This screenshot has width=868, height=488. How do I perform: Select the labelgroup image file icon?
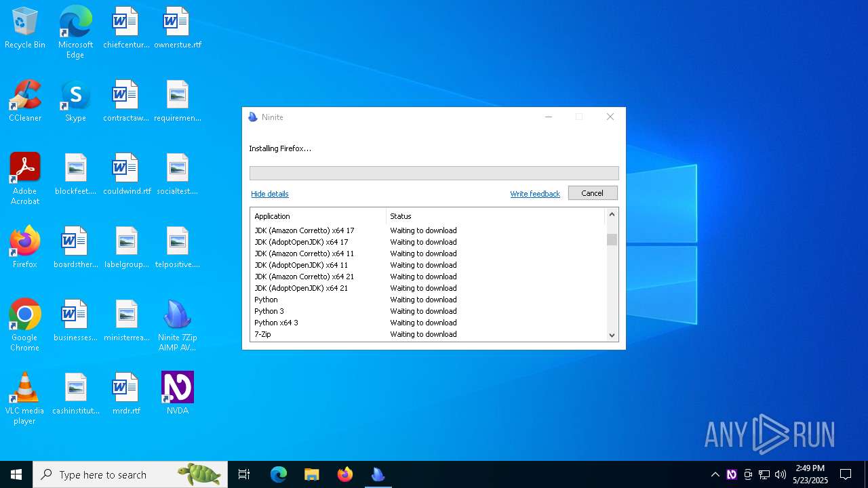[x=126, y=248]
